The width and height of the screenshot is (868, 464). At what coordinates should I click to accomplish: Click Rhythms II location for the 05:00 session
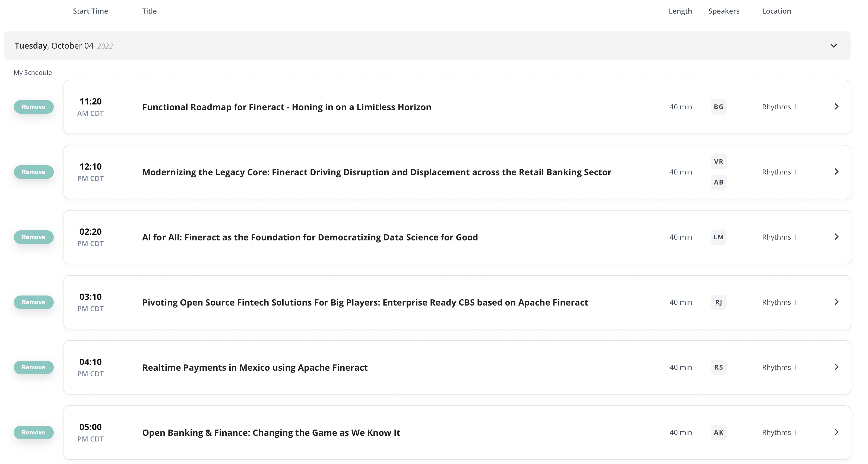pos(779,432)
